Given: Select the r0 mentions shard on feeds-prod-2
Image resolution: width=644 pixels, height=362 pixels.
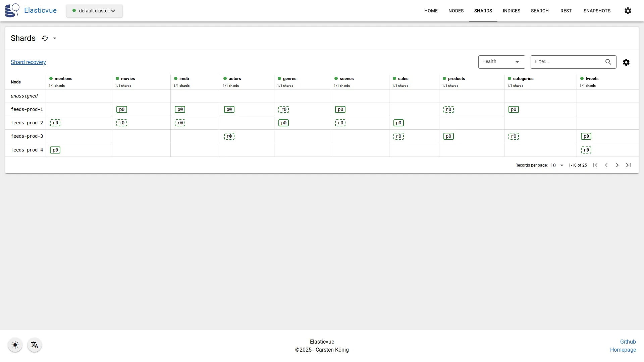Looking at the screenshot, I should (x=55, y=123).
